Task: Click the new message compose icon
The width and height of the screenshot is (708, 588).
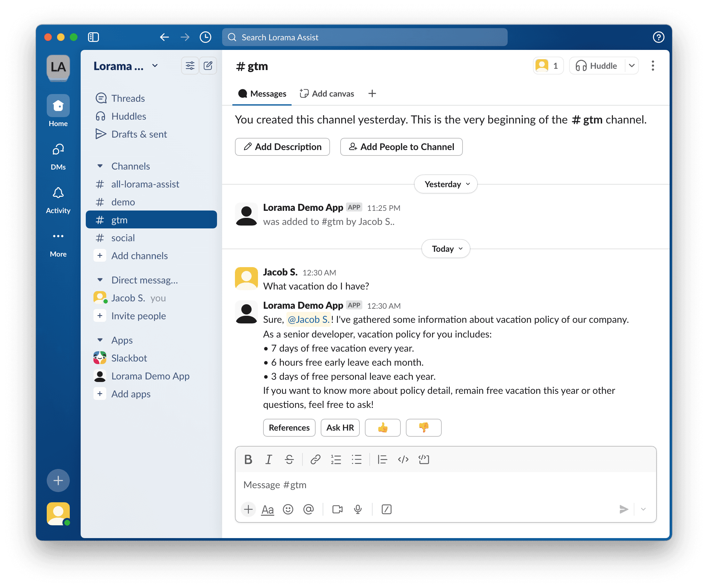Action: pos(208,65)
